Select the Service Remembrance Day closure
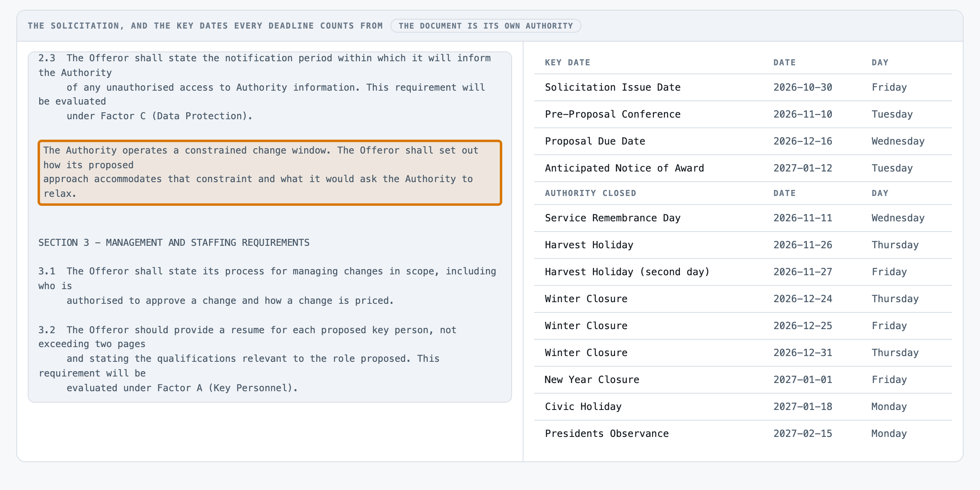The image size is (980, 490). point(743,218)
